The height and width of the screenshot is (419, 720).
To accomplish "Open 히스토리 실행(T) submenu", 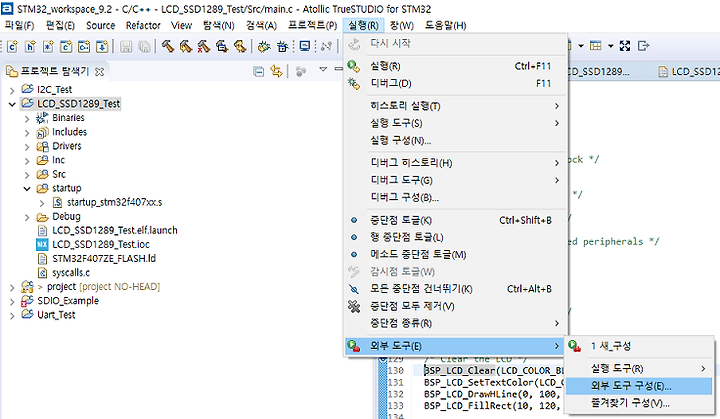I will click(456, 106).
